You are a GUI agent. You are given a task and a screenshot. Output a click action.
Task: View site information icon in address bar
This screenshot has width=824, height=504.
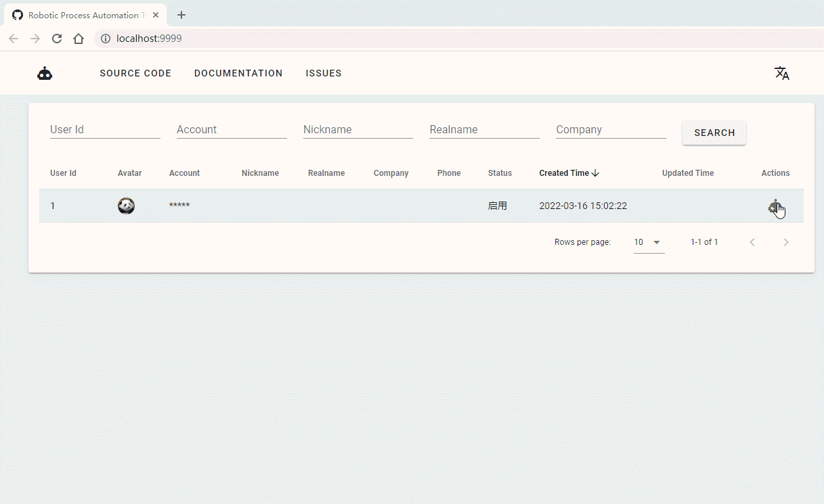[106, 39]
